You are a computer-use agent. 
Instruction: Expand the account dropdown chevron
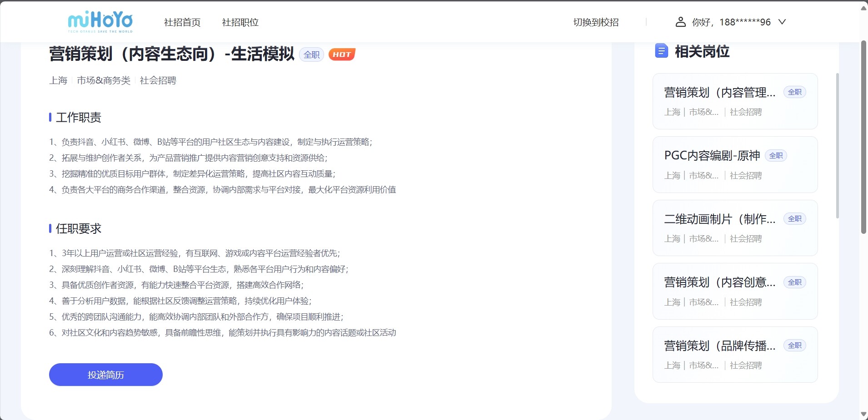pos(782,22)
